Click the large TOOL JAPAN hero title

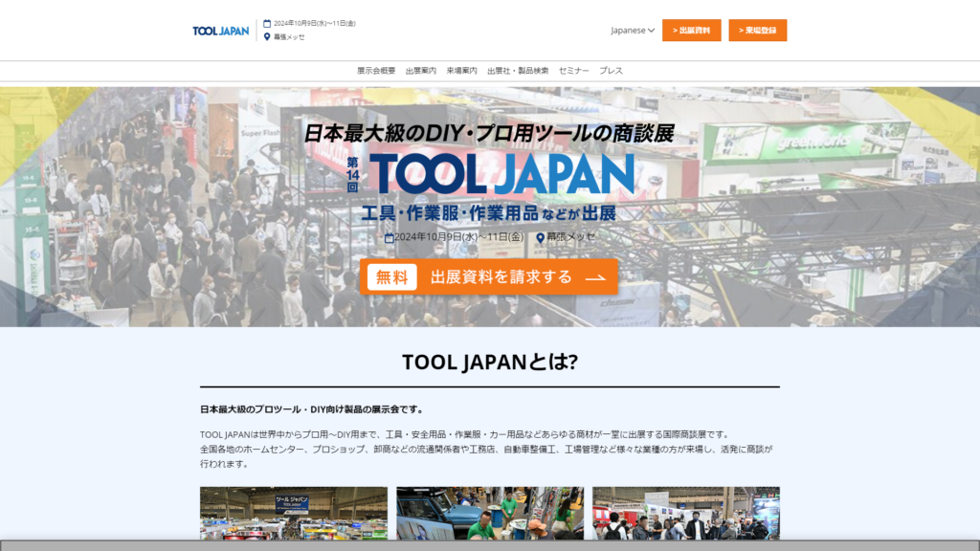(x=501, y=175)
